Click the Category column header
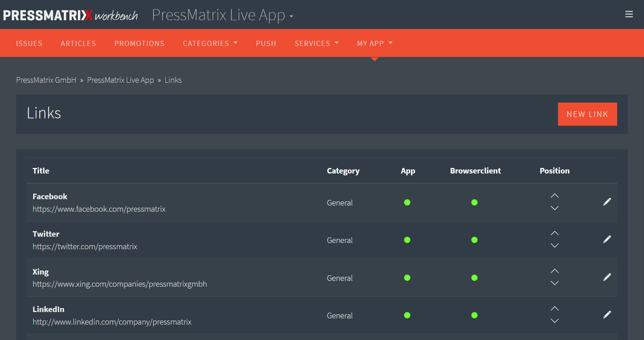The height and width of the screenshot is (340, 644). coord(343,171)
